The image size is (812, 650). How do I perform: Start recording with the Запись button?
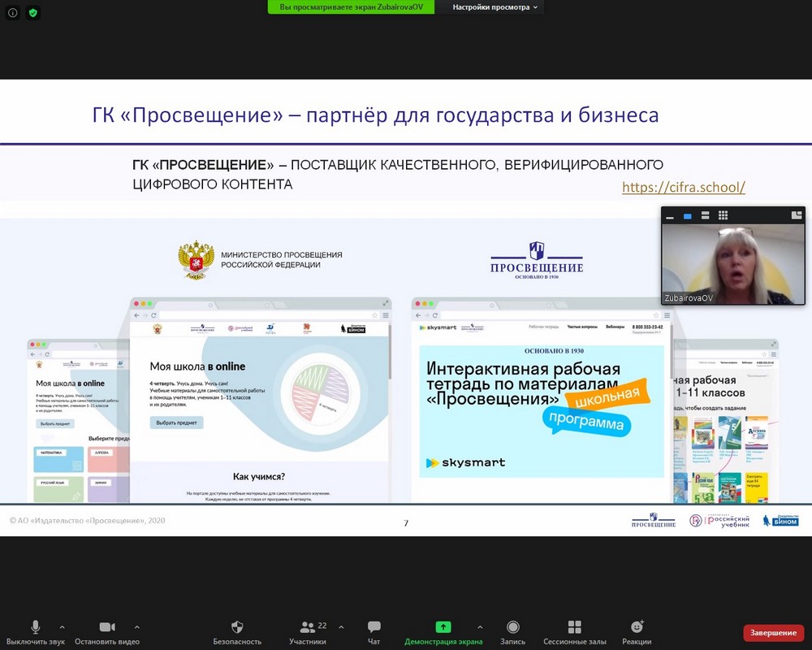(512, 632)
